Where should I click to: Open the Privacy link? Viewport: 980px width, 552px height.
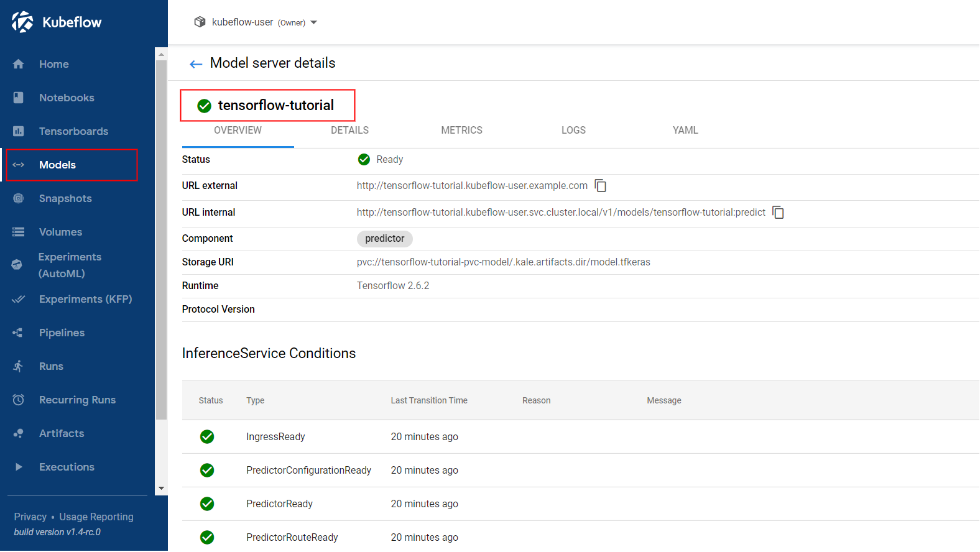pos(30,517)
